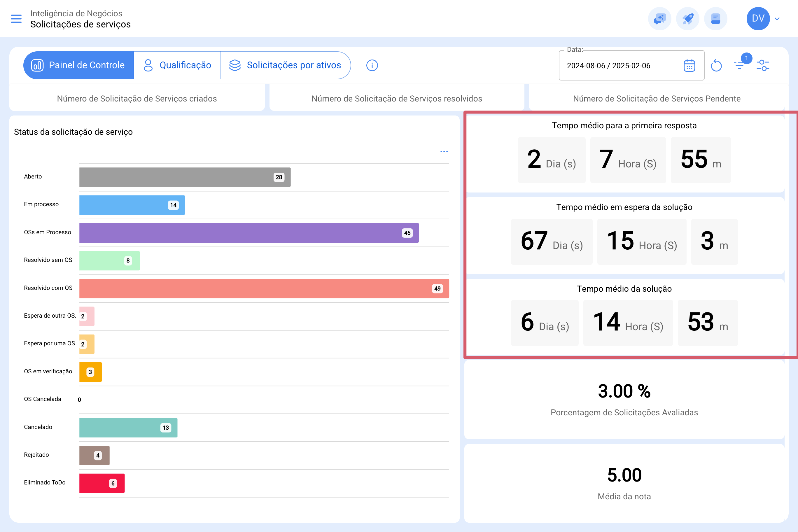Screen dimensions: 798x532
Task: Click Tempo médio da solução title
Action: (624, 289)
